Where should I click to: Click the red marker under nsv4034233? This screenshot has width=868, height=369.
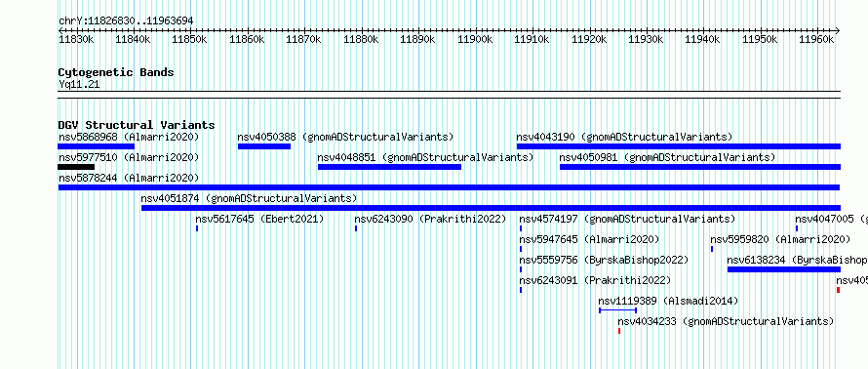619,331
